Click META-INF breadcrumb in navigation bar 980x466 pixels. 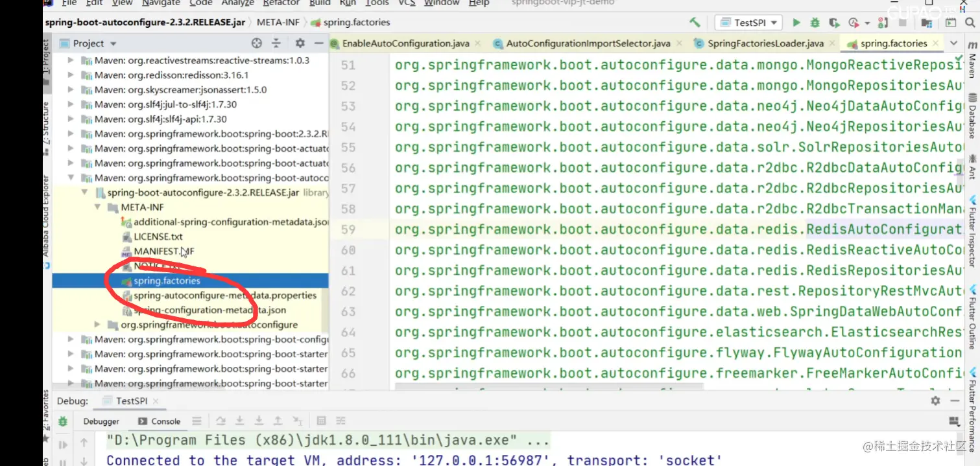278,22
